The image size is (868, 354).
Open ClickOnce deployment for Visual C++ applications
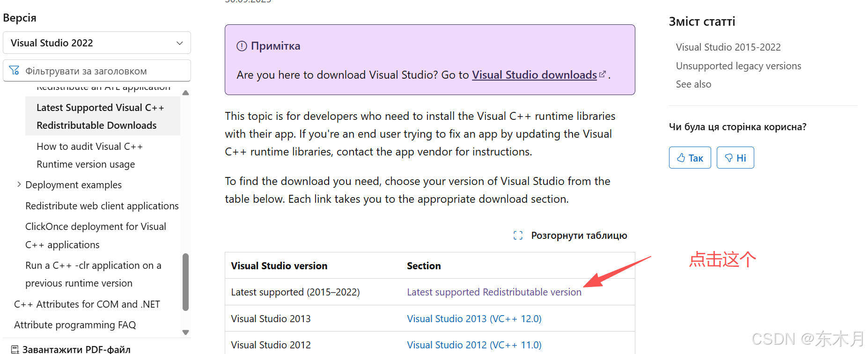pyautogui.click(x=96, y=236)
